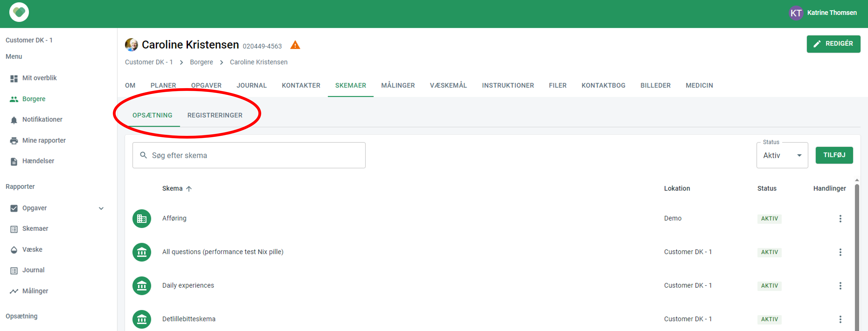Viewport: 868px width, 331px height.
Task: Click the Væske droplet icon
Action: coord(14,250)
